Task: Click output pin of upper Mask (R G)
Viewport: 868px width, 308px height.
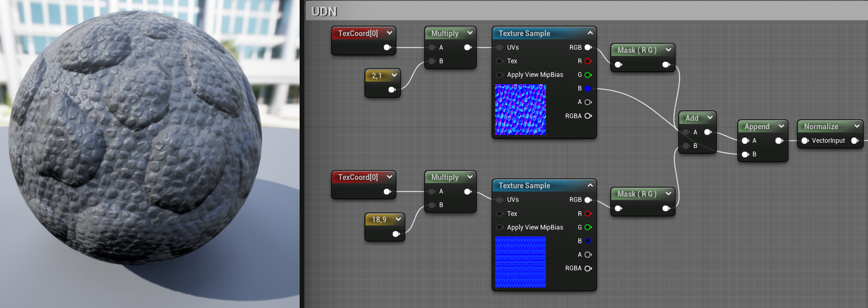Action: pos(666,65)
